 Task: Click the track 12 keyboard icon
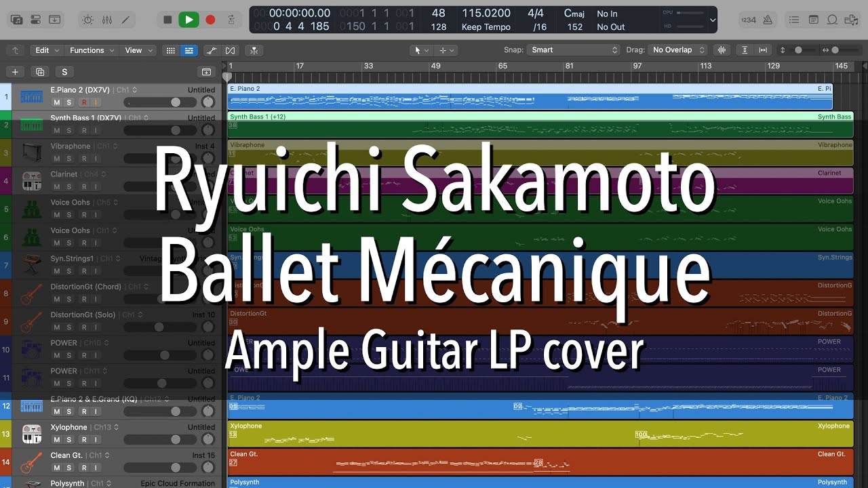(x=31, y=407)
